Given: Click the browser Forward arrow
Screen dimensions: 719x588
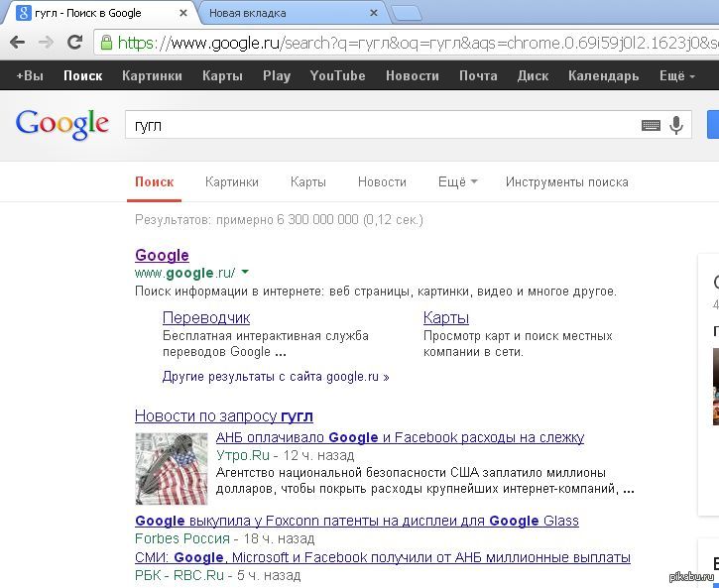Looking at the screenshot, I should point(46,43).
